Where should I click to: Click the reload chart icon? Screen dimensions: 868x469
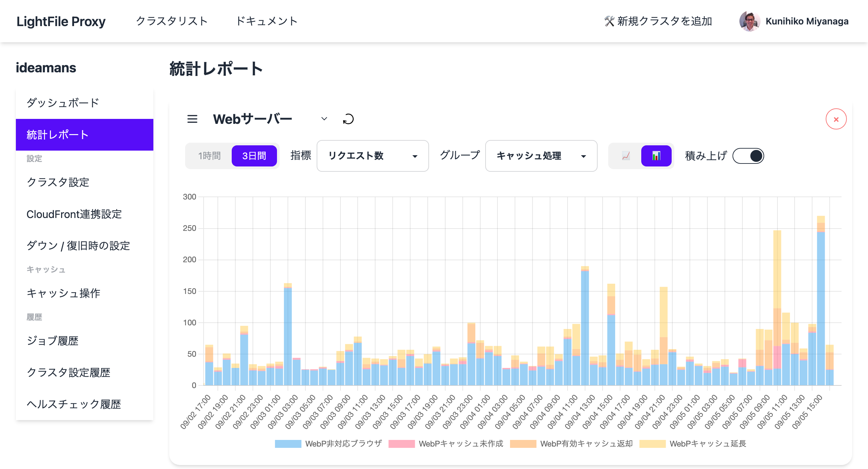[348, 119]
